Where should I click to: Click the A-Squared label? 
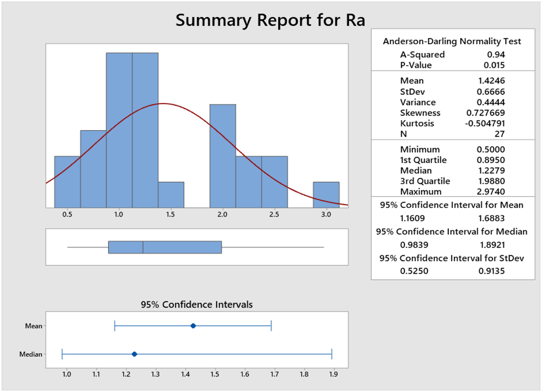422,55
